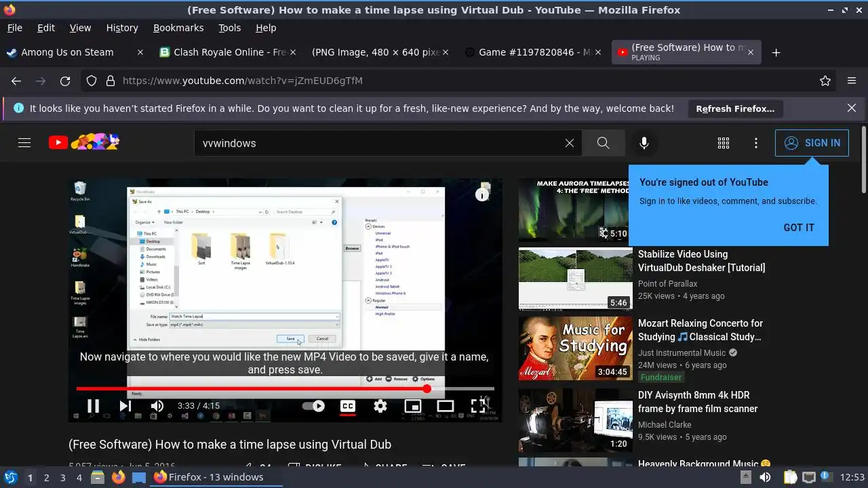
Task: Open the Edit menu
Action: (46, 28)
